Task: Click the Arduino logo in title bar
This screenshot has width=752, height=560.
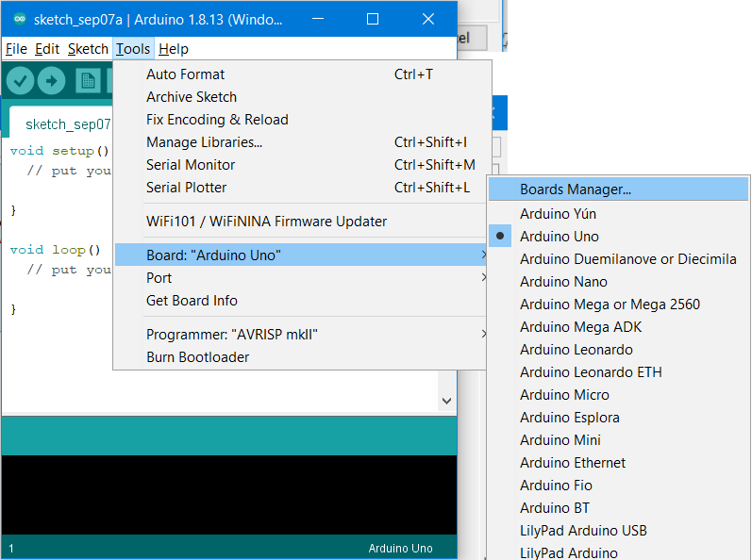Action: click(19, 20)
